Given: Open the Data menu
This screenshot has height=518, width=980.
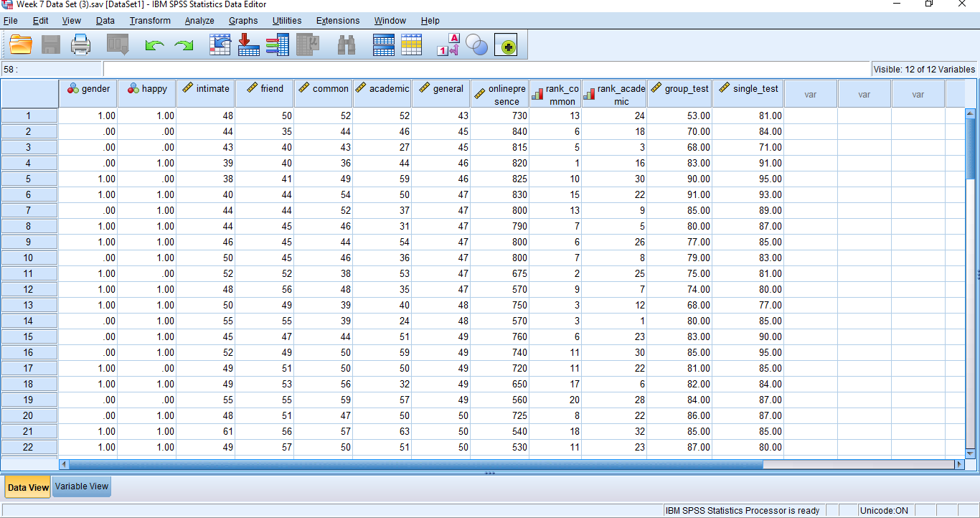Looking at the screenshot, I should tap(105, 21).
